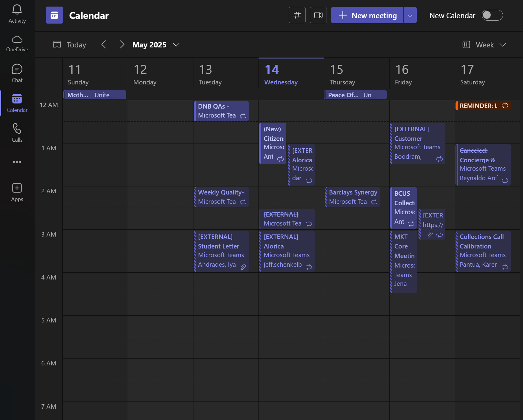
Task: Click the Join with an ID hash icon
Action: point(297,15)
